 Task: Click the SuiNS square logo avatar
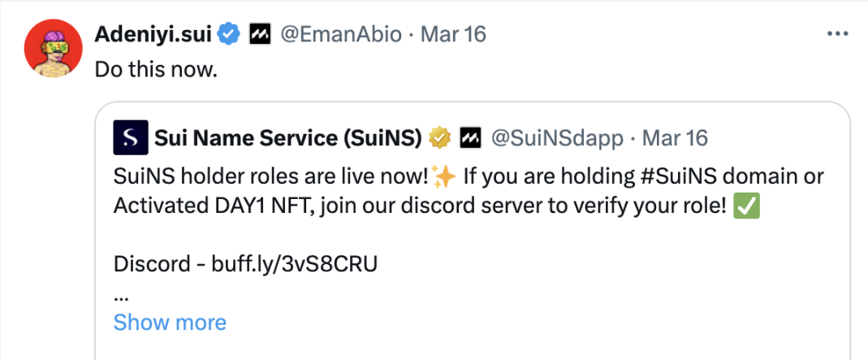(130, 137)
